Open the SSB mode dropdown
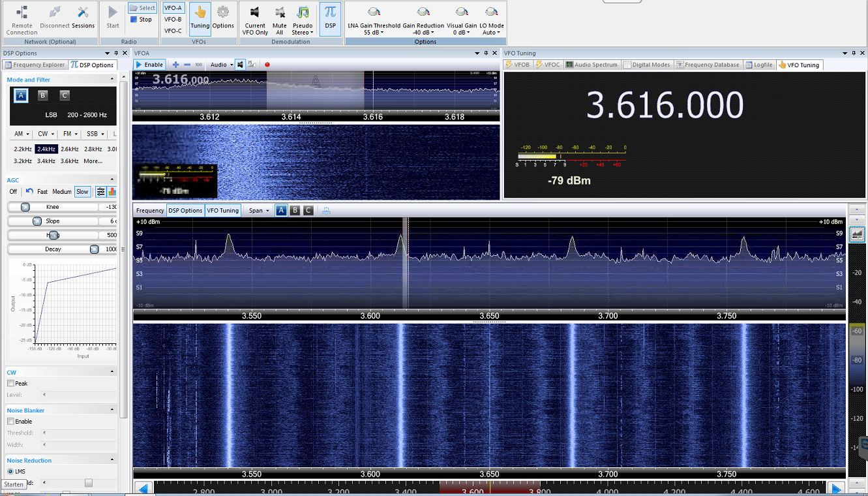Viewport: 868px width, 496px height. point(95,134)
